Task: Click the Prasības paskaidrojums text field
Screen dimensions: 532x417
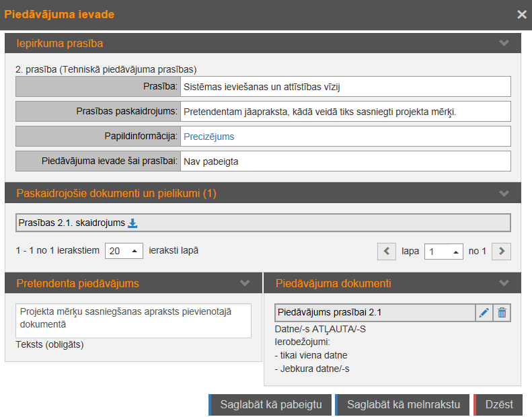Action: 346,112
